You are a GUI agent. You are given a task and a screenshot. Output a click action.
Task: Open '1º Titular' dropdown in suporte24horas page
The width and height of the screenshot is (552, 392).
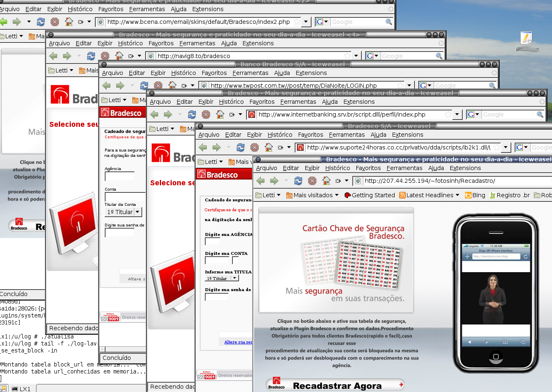tap(222, 278)
